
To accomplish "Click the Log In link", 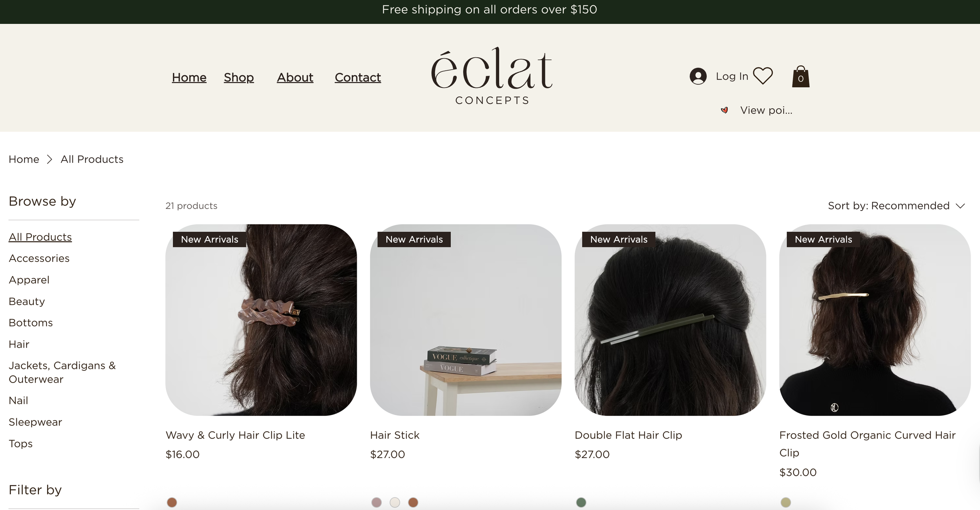I will pyautogui.click(x=732, y=76).
